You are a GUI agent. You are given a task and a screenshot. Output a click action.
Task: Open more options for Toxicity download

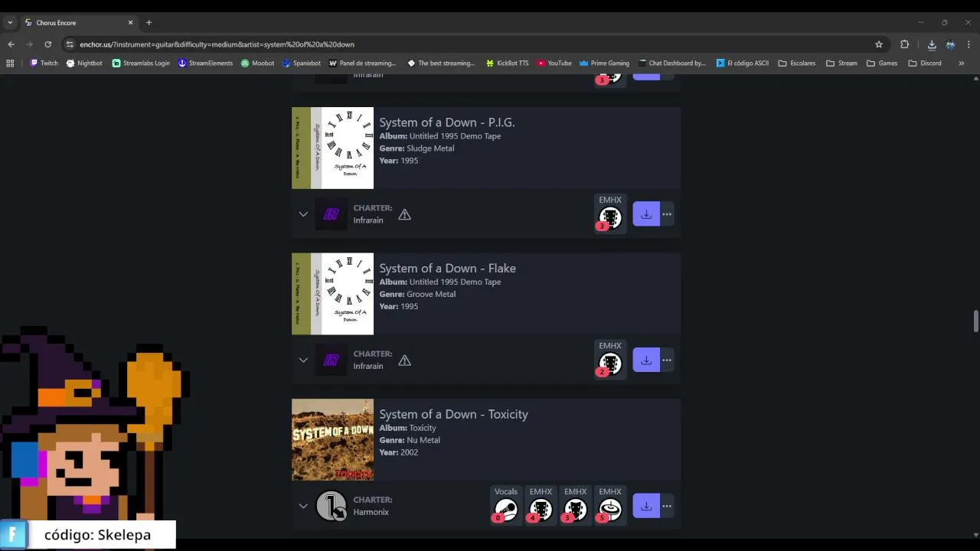point(667,506)
